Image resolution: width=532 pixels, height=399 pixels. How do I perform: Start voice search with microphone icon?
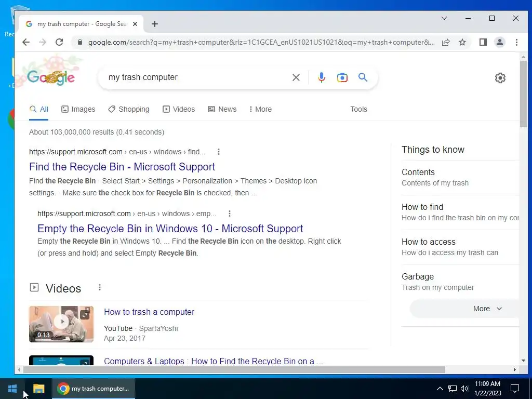pos(321,77)
